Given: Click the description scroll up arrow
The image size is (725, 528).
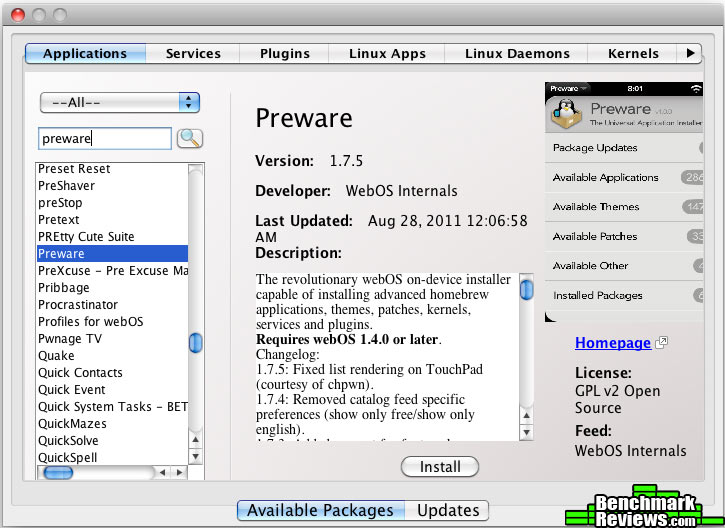Looking at the screenshot, I should tap(527, 415).
